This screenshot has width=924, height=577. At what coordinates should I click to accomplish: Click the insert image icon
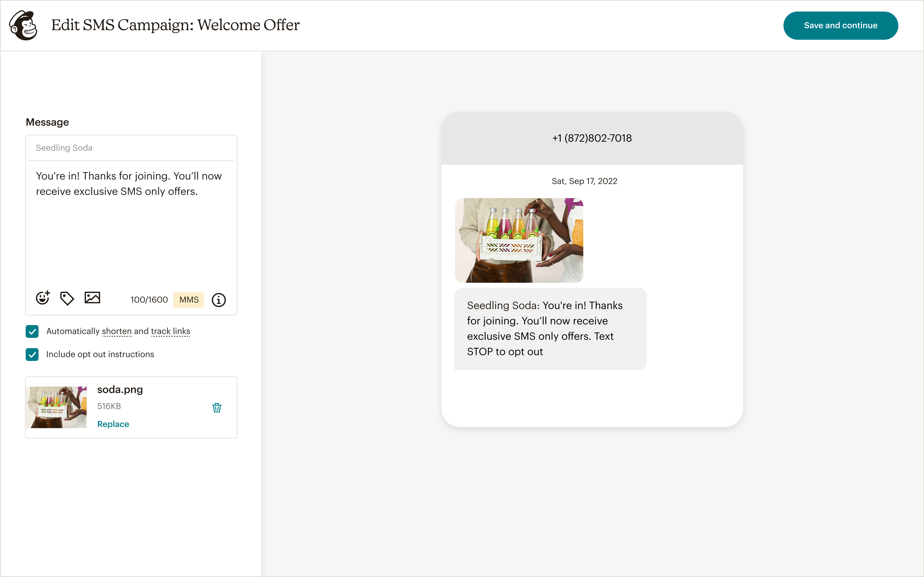92,298
